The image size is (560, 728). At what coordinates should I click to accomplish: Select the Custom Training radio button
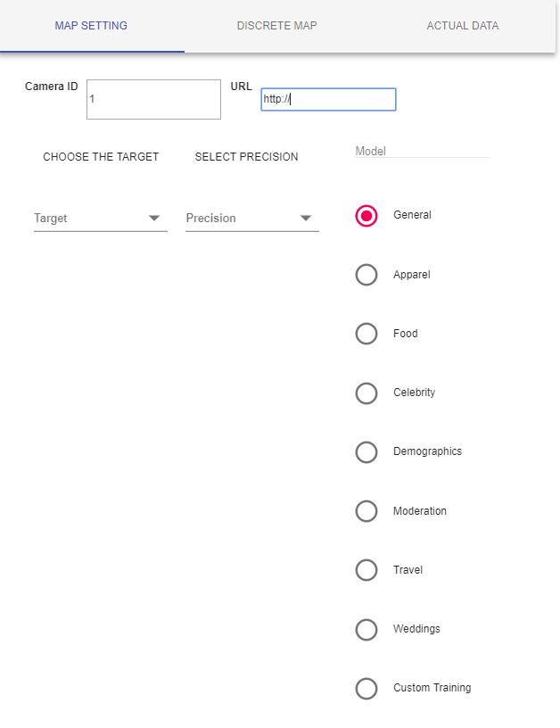(366, 689)
